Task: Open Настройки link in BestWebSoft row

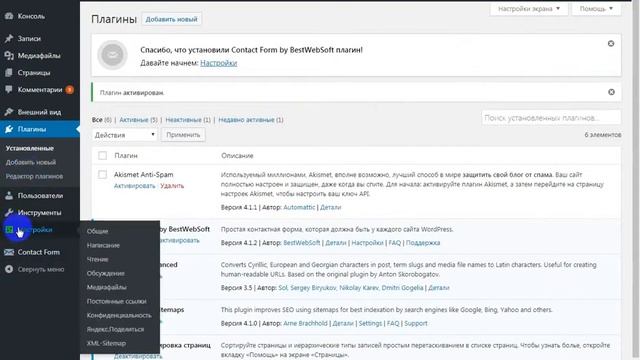Action: click(367, 242)
